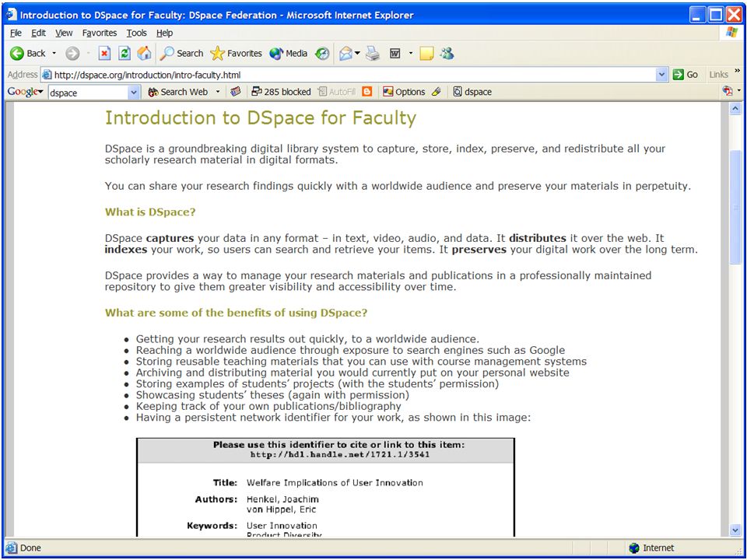Screen dimensions: 747x560
Task: Click the handle URL http://hdl.handle.net/1721.1/3541
Action: (340, 455)
